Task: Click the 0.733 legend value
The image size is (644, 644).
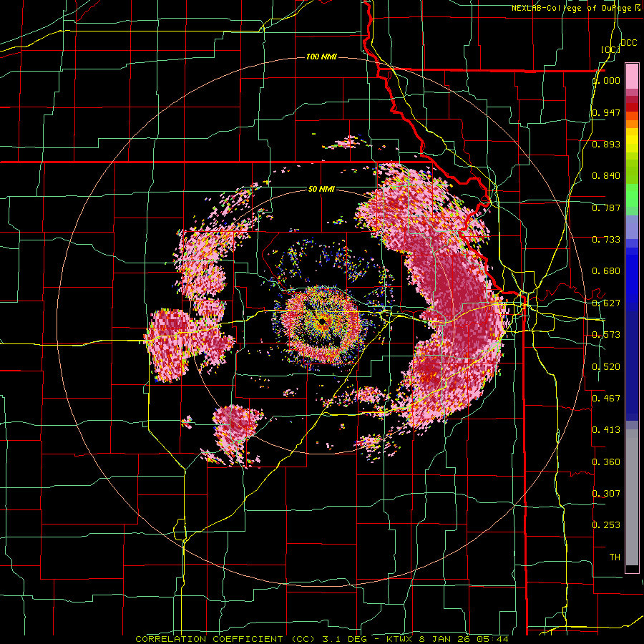Action: coord(606,240)
